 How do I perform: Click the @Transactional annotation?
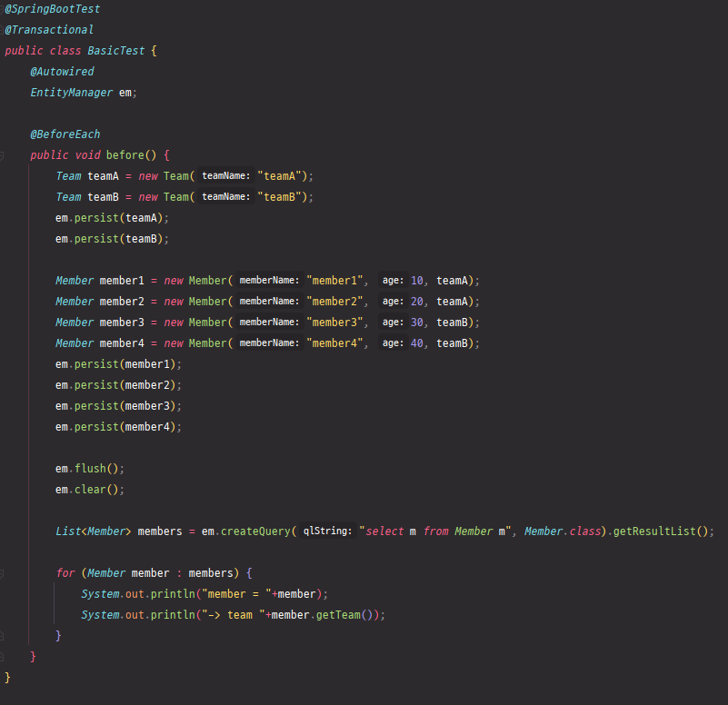point(49,30)
